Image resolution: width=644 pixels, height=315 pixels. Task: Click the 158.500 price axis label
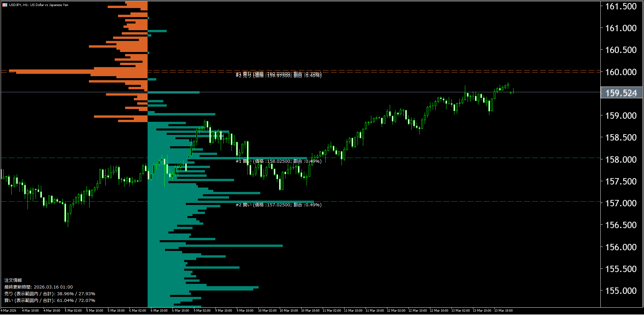click(621, 138)
